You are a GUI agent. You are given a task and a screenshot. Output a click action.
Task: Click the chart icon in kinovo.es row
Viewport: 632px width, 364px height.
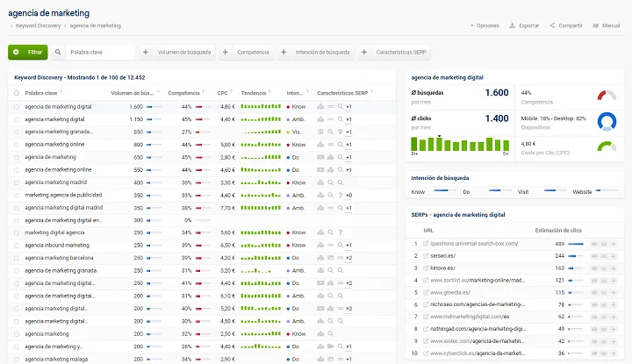pos(604,268)
